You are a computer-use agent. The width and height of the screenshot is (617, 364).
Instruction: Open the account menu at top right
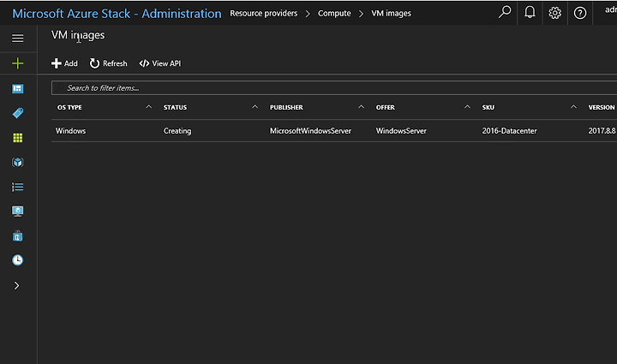coord(611,9)
